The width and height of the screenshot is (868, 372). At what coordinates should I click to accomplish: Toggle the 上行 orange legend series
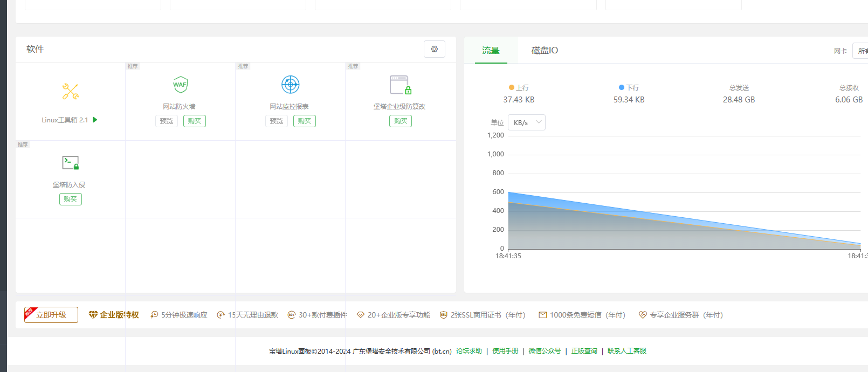[519, 87]
